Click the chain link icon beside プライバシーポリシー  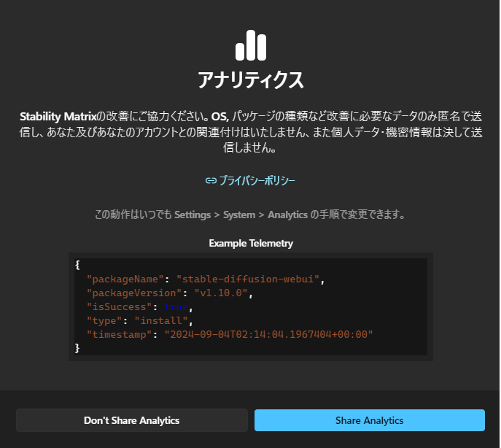tap(211, 180)
